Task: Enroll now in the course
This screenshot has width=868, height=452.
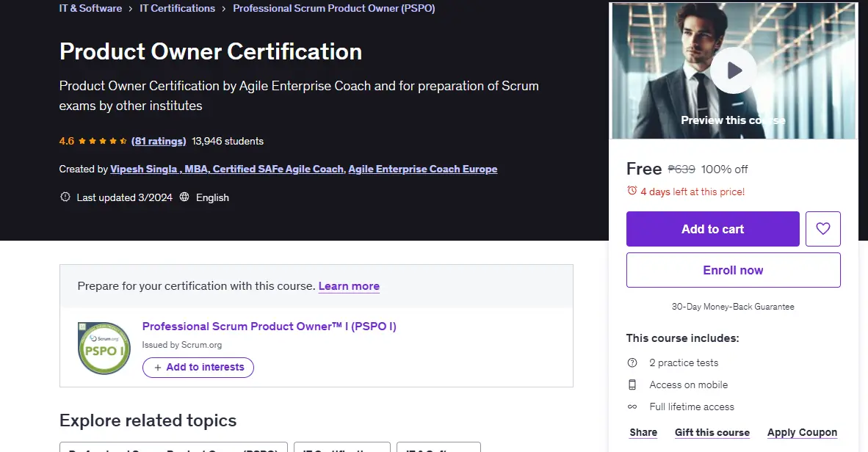Action: point(733,270)
